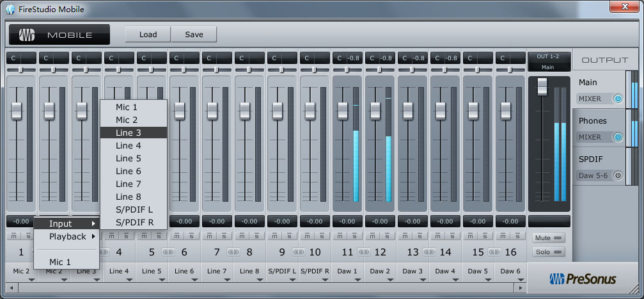The width and height of the screenshot is (644, 299).
Task: Toggle the Main output power button
Action: pos(618,99)
